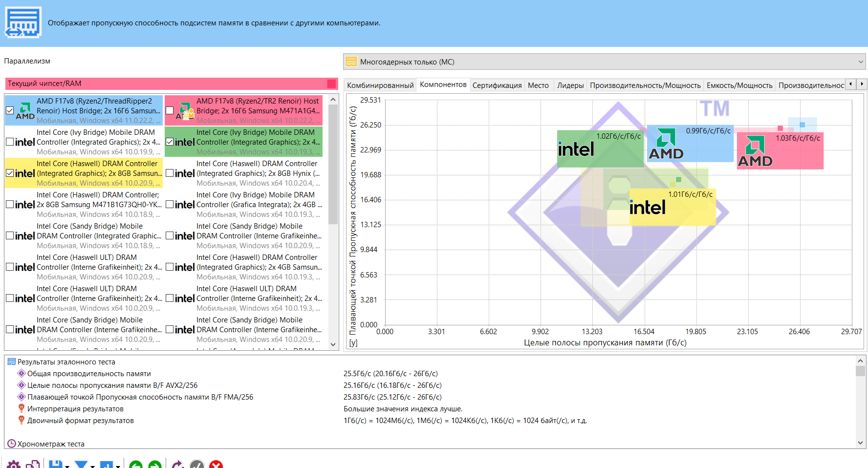
Task: Click yellow intel box labeled 1.01Гб/с/Гб/с in chart
Action: (673, 207)
